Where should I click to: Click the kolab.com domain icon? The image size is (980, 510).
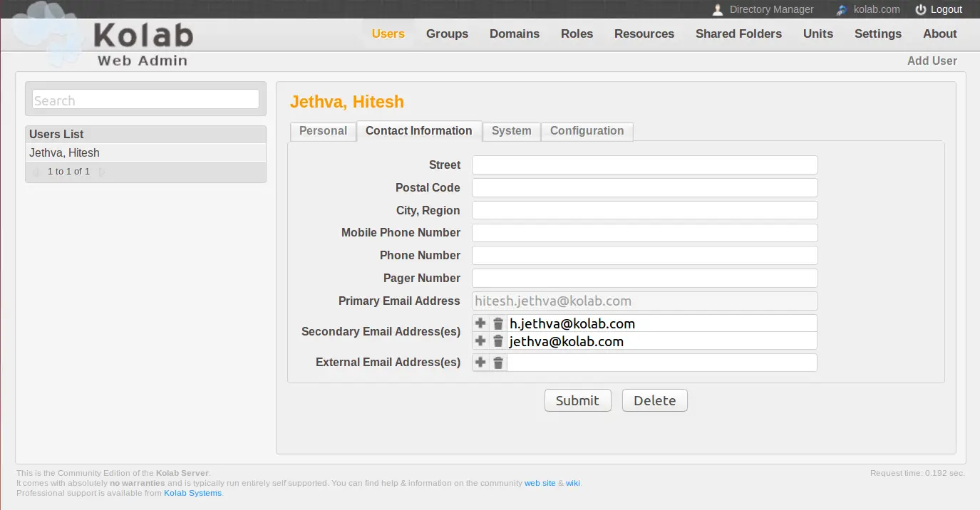(x=842, y=10)
